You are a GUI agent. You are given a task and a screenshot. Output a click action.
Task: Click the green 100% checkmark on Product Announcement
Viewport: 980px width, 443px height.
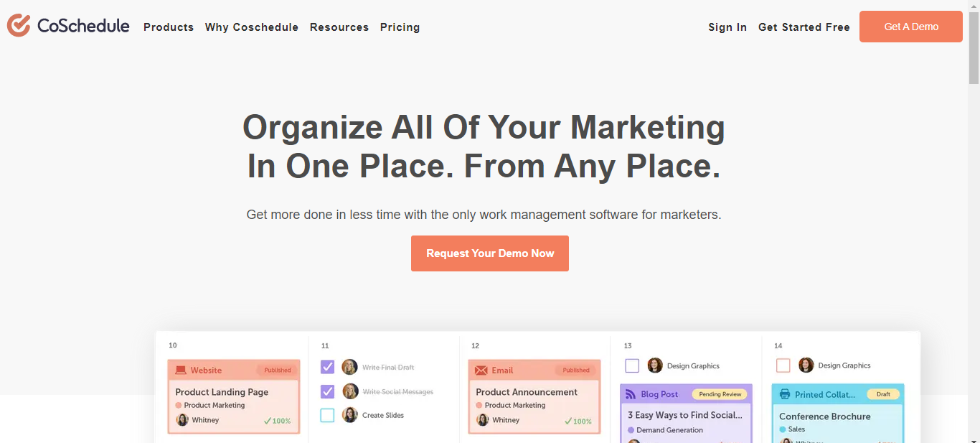[568, 421]
